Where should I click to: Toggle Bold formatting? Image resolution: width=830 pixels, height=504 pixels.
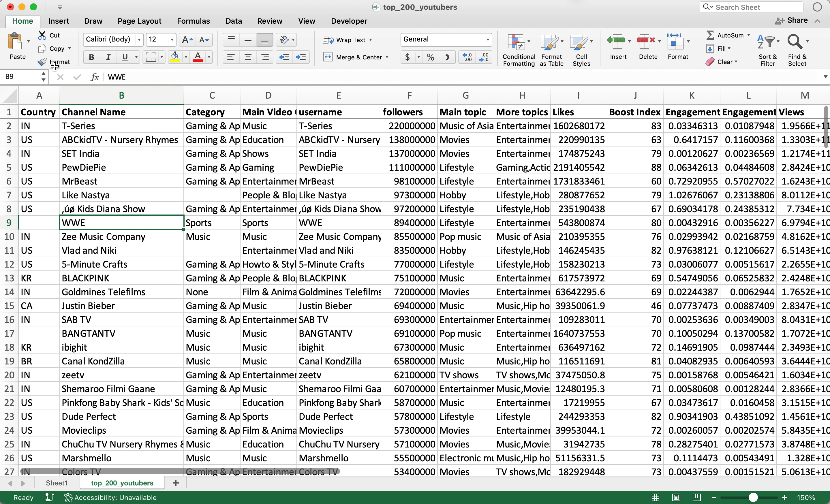(91, 57)
